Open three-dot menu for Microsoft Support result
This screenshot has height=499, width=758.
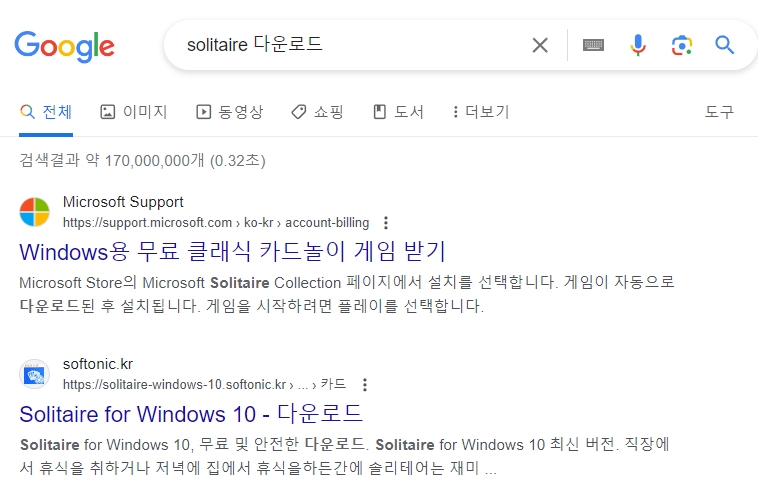pyautogui.click(x=385, y=222)
